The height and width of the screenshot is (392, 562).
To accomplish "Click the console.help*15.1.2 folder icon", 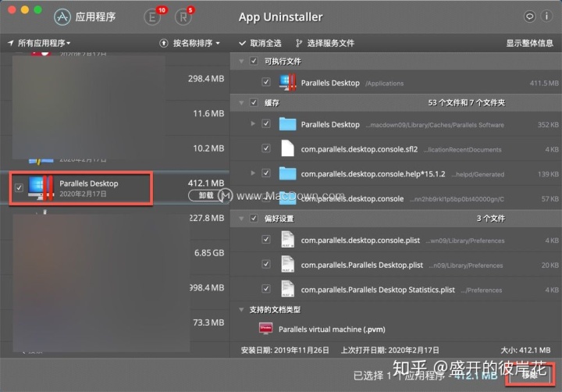I will pos(287,173).
